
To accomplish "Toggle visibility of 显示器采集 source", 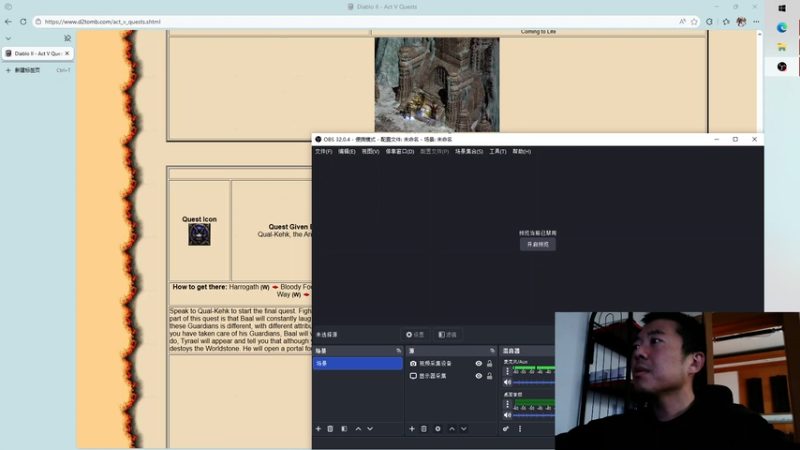I will click(478, 376).
